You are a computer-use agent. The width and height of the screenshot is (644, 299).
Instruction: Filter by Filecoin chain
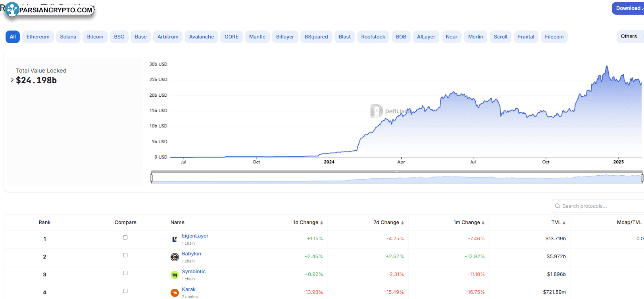click(554, 37)
